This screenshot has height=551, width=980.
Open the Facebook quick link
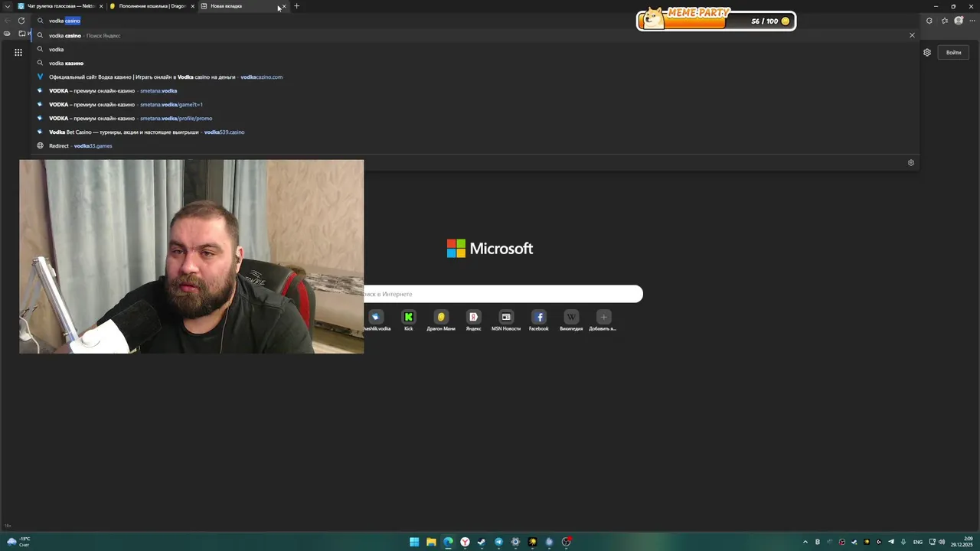539,321
